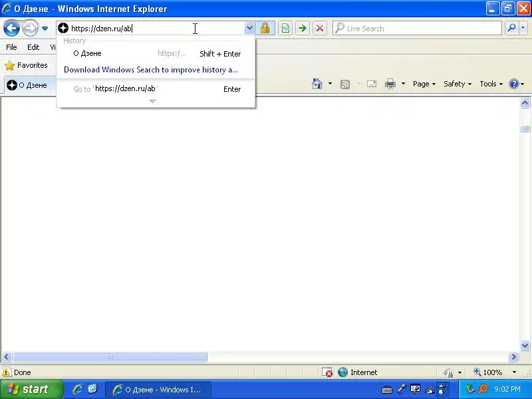Open the Home button dropdown arrow

pos(330,84)
